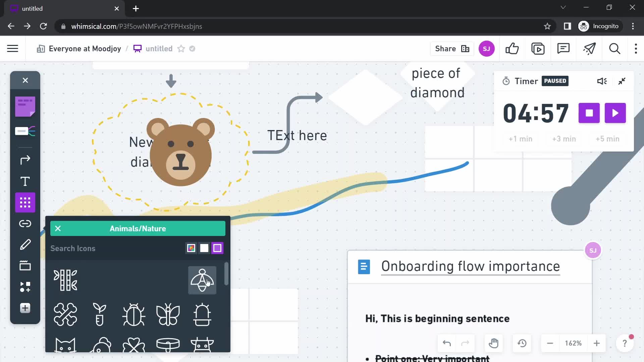The width and height of the screenshot is (644, 362).
Task: Resume the paused timer
Action: click(615, 113)
